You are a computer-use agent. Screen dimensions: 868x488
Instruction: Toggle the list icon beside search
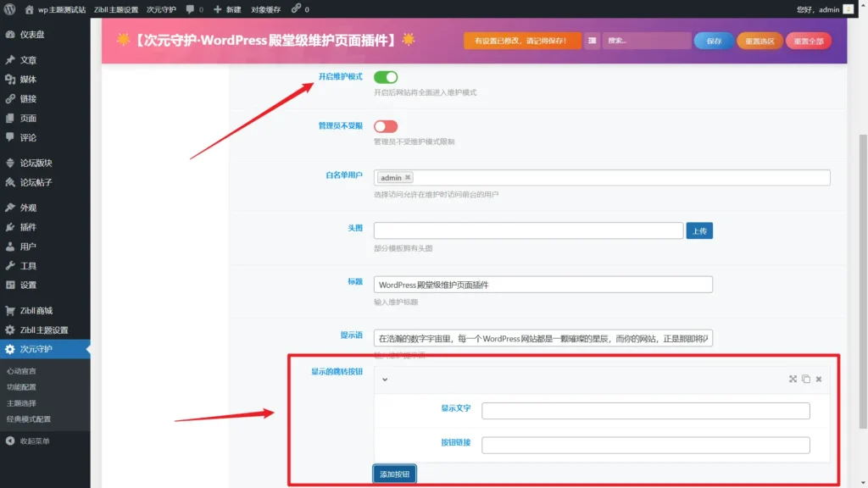click(592, 41)
